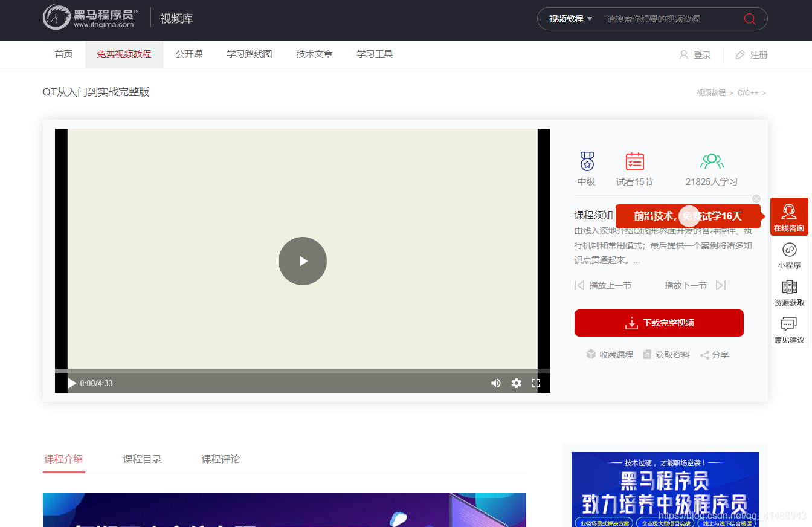Mute the video with speaker icon

click(x=496, y=383)
